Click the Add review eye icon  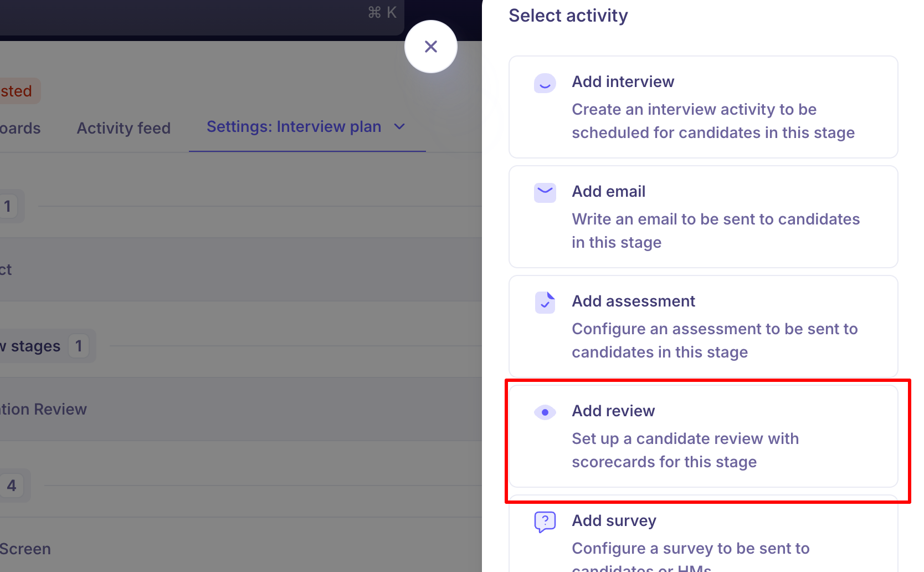coord(545,412)
